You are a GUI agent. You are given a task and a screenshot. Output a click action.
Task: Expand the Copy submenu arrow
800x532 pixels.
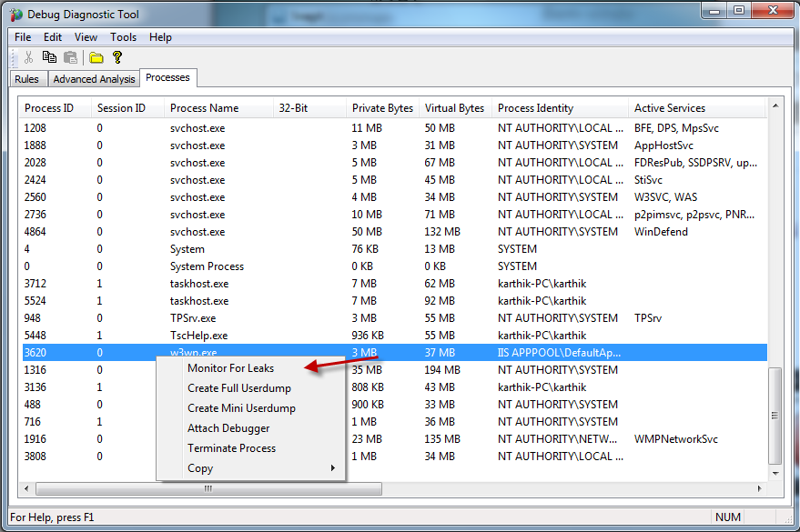333,467
